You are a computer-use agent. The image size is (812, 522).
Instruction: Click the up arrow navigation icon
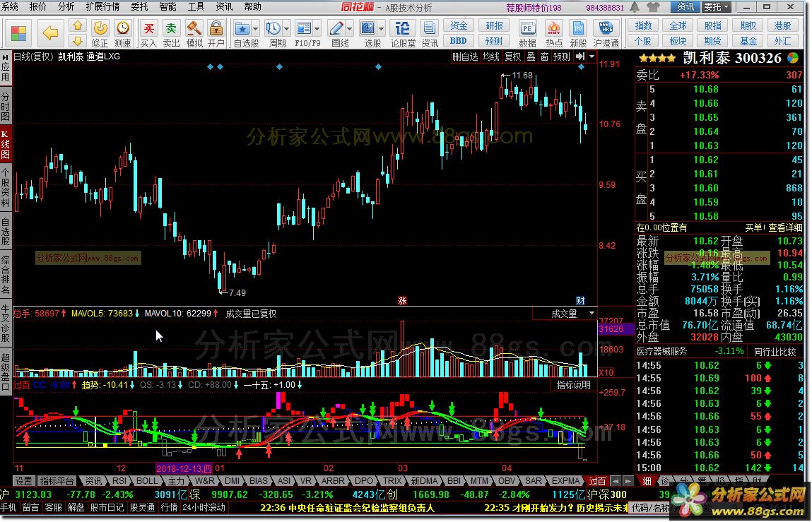(x=77, y=25)
